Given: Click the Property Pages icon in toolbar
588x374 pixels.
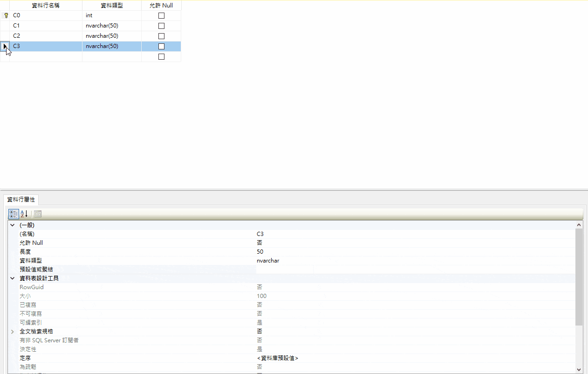Looking at the screenshot, I should 38,214.
